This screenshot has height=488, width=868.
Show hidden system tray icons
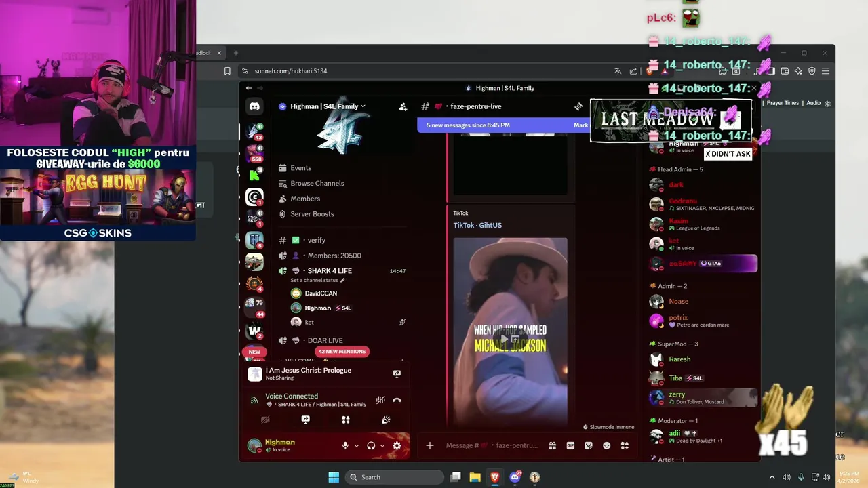pyautogui.click(x=772, y=477)
